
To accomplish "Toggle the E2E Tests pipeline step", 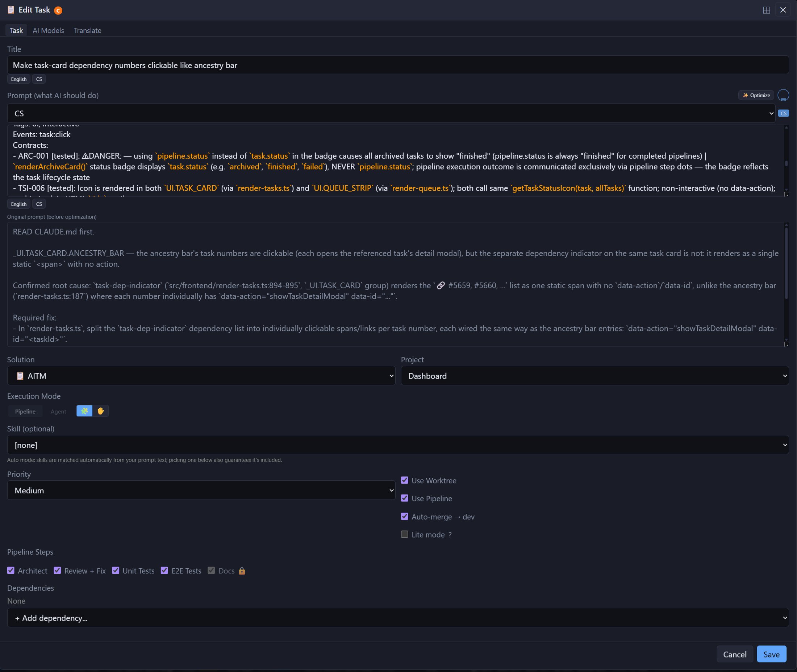I will pyautogui.click(x=164, y=571).
